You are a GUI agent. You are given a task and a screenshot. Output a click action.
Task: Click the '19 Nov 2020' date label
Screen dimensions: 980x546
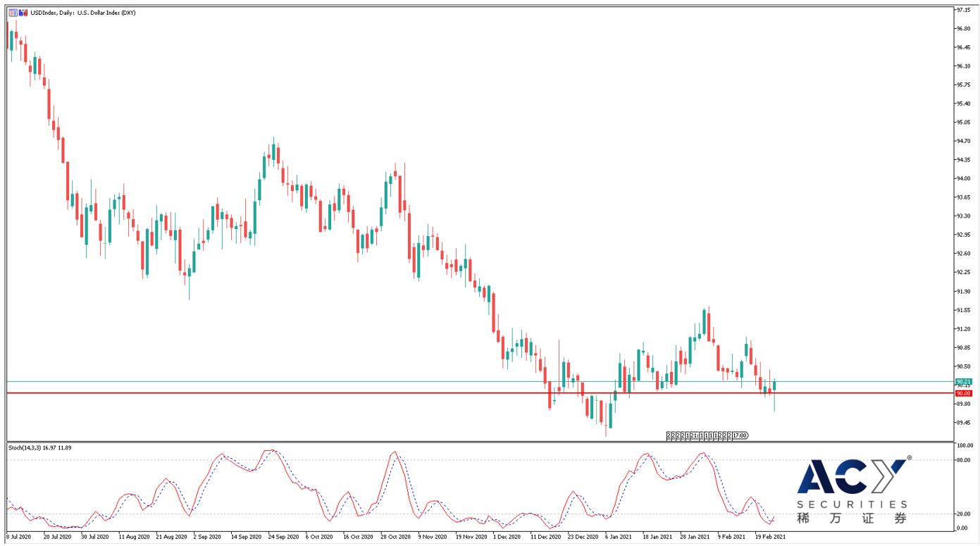tap(470, 536)
